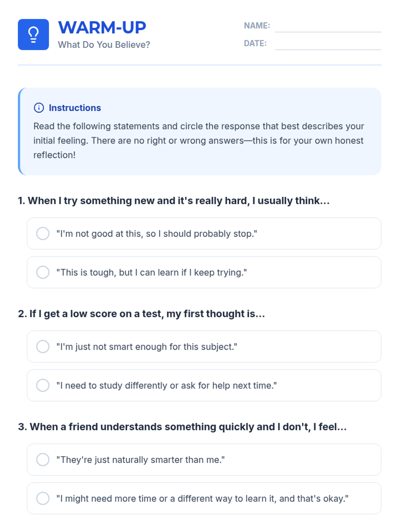399x532 pixels.
Task: Click the Instructions heading label
Action: click(x=75, y=108)
